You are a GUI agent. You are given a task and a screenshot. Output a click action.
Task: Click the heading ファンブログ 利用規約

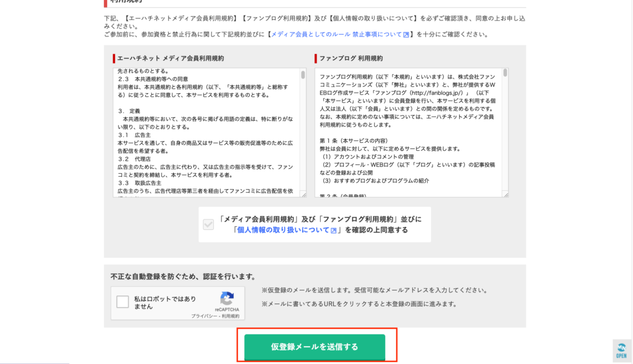pyautogui.click(x=351, y=58)
